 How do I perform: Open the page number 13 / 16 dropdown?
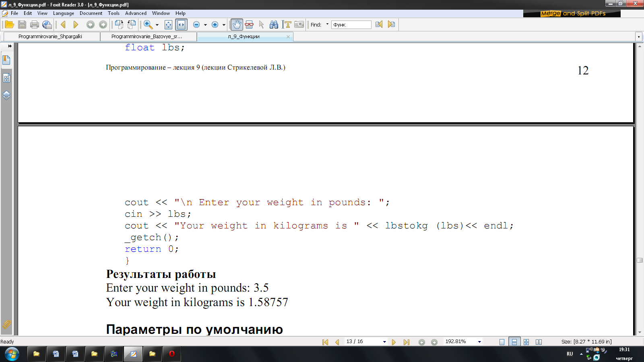(x=384, y=342)
